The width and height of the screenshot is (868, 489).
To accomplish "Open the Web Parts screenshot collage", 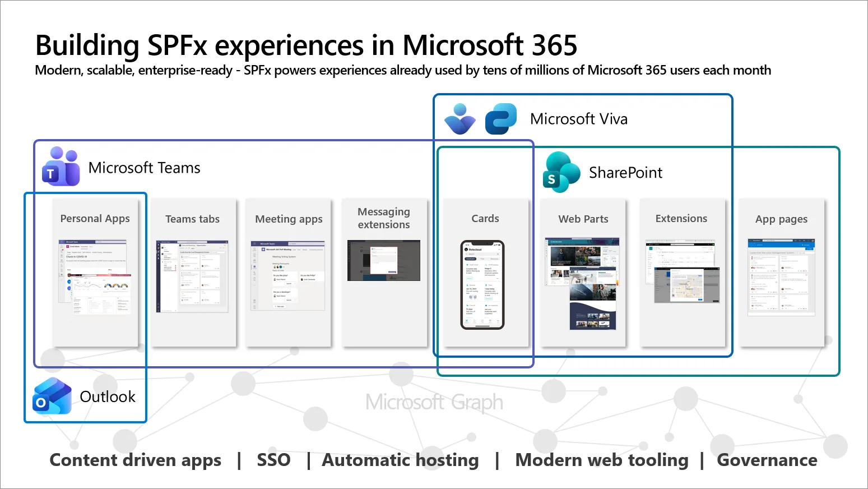I will click(x=582, y=283).
